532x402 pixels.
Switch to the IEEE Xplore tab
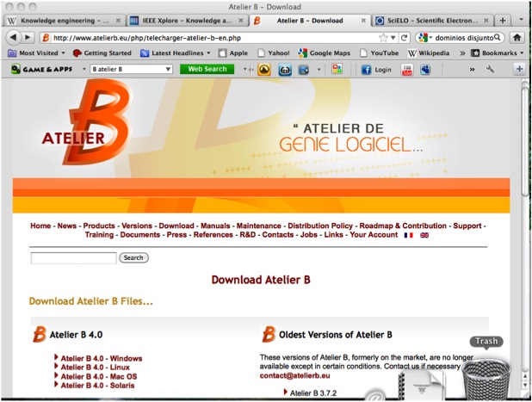[x=187, y=21]
